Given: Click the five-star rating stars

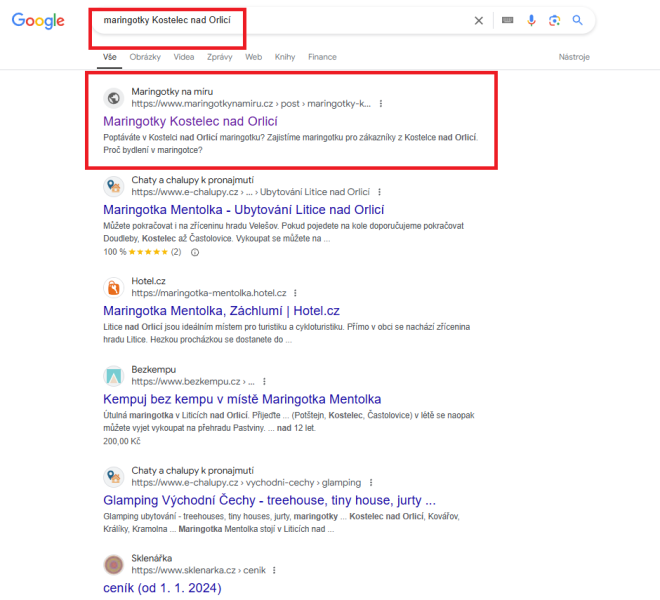Looking at the screenshot, I should click(x=148, y=252).
